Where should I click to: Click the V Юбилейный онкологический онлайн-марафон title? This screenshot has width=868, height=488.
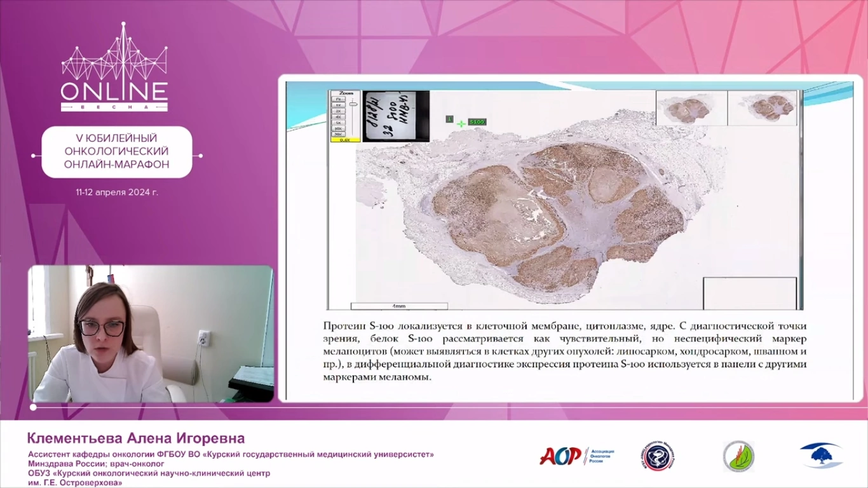click(117, 152)
